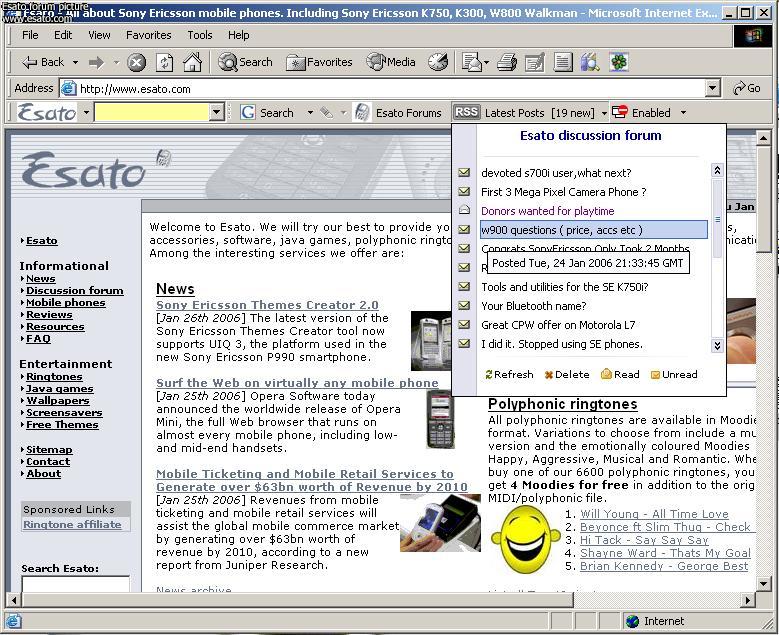The width and height of the screenshot is (779, 635).
Task: Click the popup blocker Enabled icon
Action: point(620,112)
